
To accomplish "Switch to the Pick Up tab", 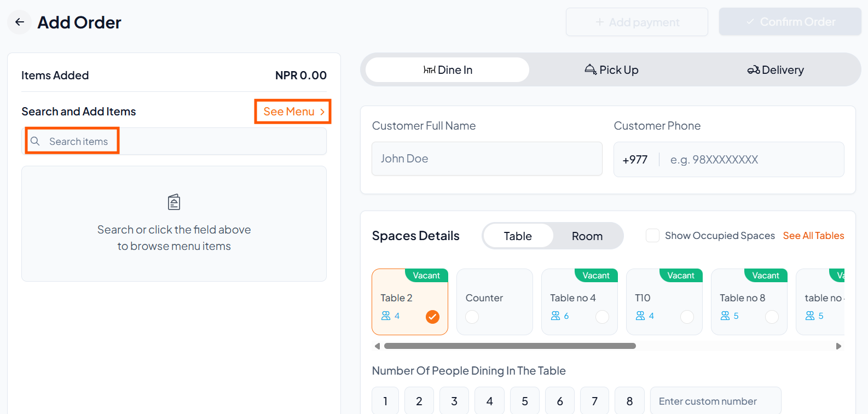I will pyautogui.click(x=611, y=70).
